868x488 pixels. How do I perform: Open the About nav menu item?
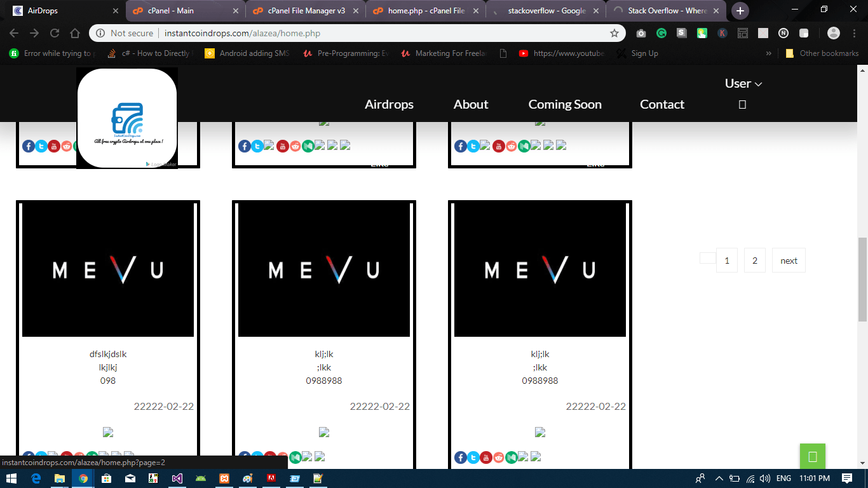[471, 105]
